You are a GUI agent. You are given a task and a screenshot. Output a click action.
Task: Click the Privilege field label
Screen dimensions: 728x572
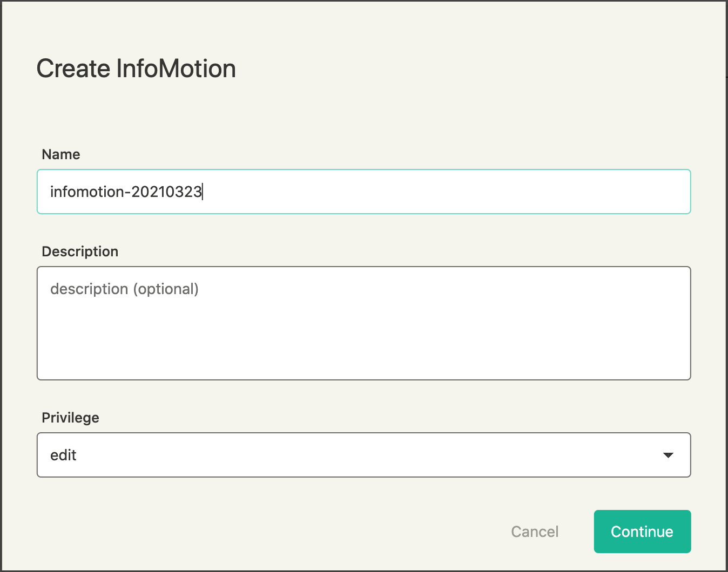71,418
